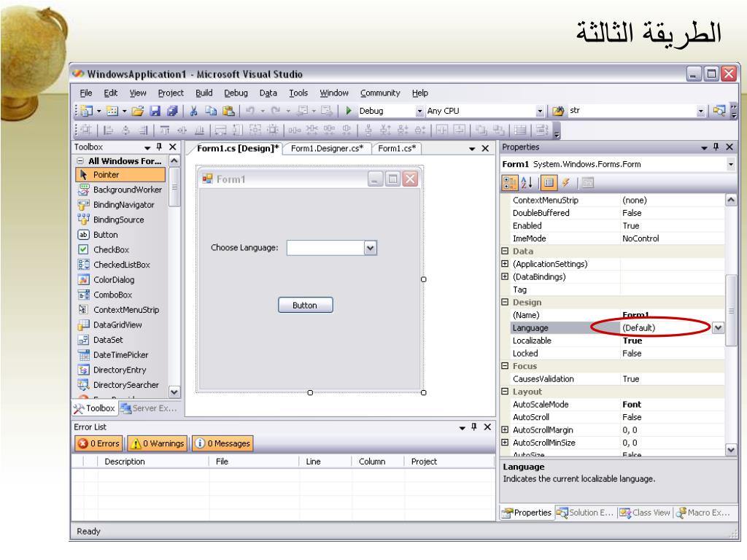The width and height of the screenshot is (747, 560).
Task: Select BindingNavigator in the Toolbox
Action: (120, 205)
